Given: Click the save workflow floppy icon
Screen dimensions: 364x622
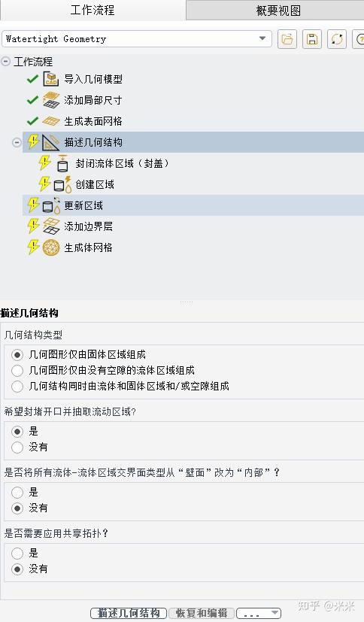Looking at the screenshot, I should point(312,39).
